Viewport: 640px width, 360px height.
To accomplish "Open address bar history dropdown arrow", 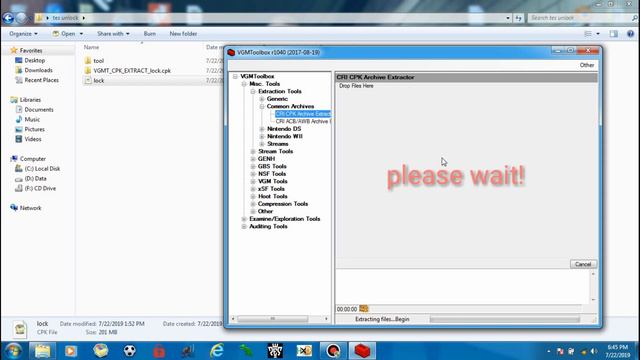I will click(x=508, y=18).
